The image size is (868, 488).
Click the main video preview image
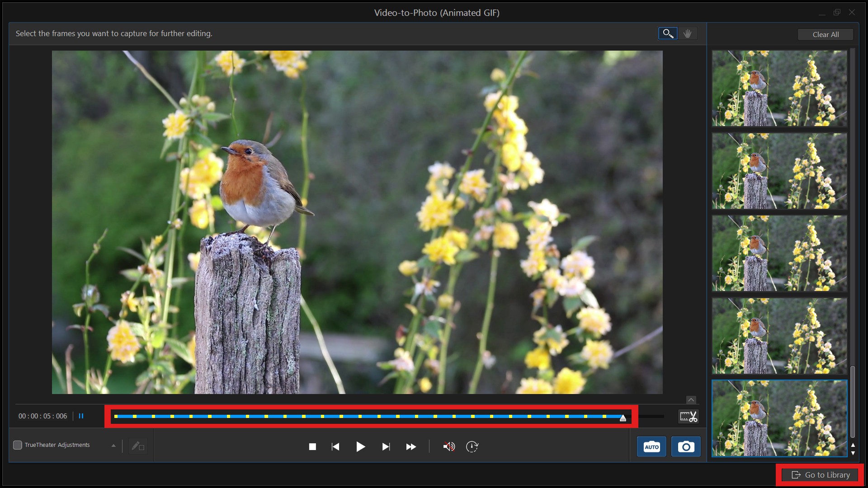pos(357,222)
